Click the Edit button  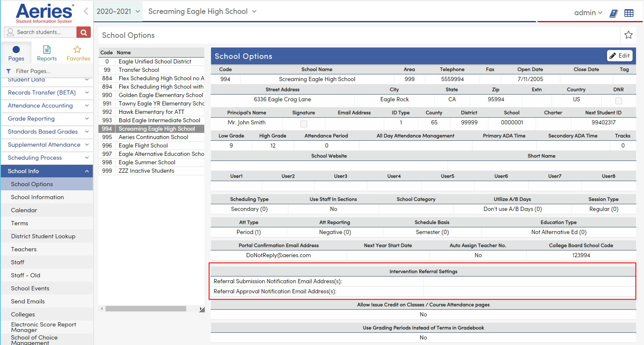pos(620,55)
